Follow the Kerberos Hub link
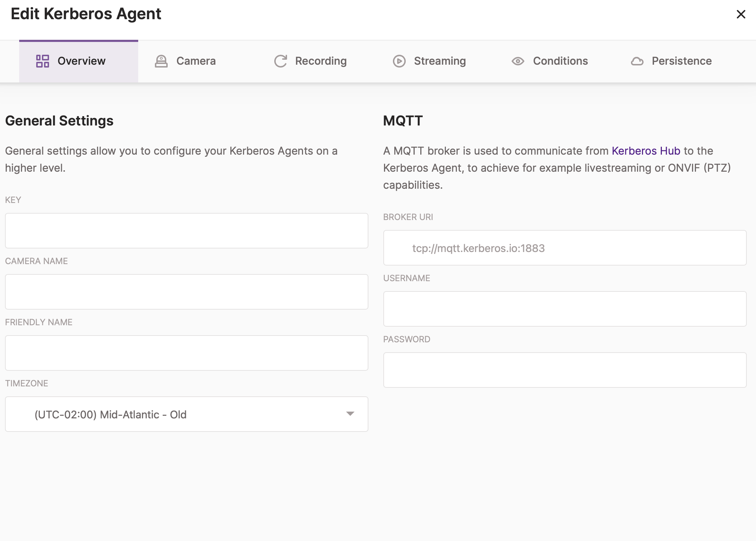Screen dimensions: 756x541 pyautogui.click(x=646, y=151)
